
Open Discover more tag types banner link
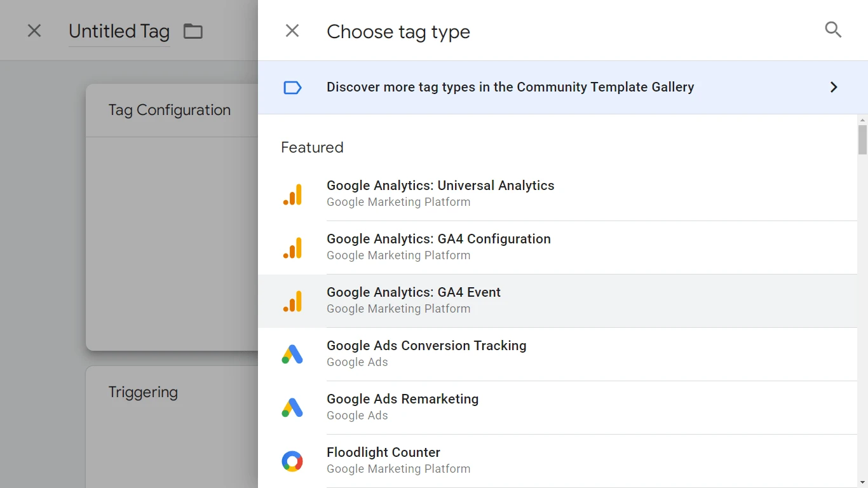tap(510, 88)
